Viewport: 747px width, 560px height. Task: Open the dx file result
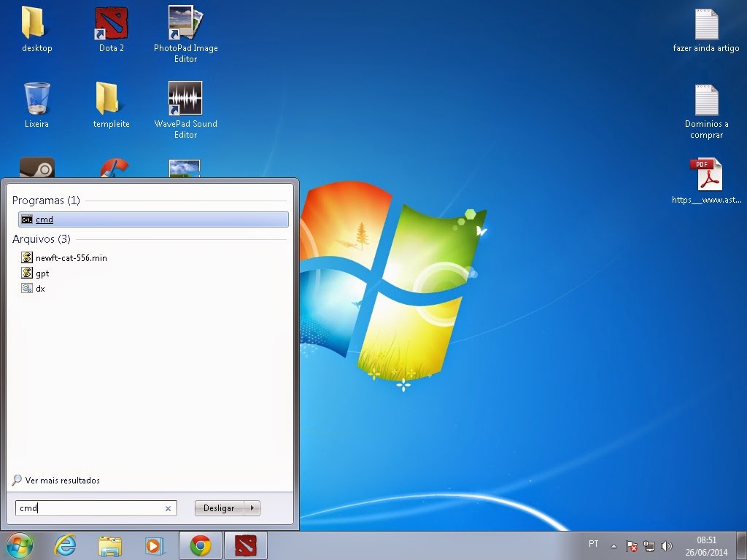[x=34, y=289]
